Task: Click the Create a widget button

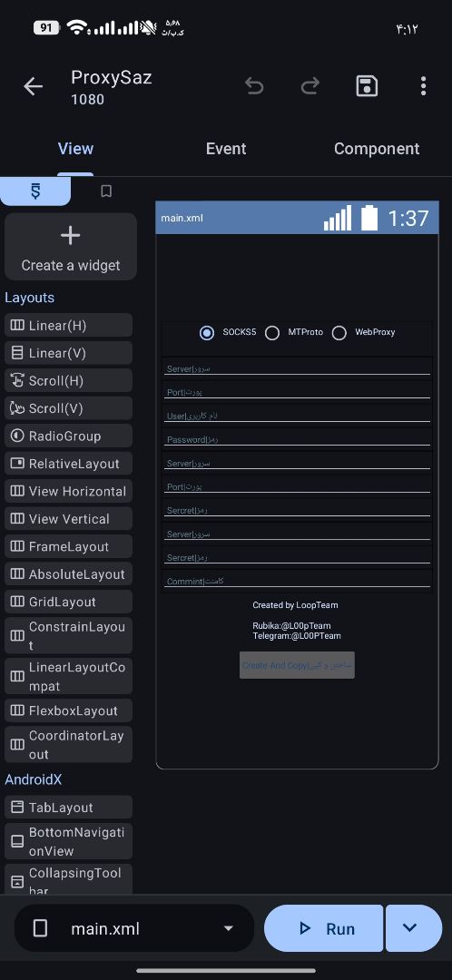Action: (71, 247)
